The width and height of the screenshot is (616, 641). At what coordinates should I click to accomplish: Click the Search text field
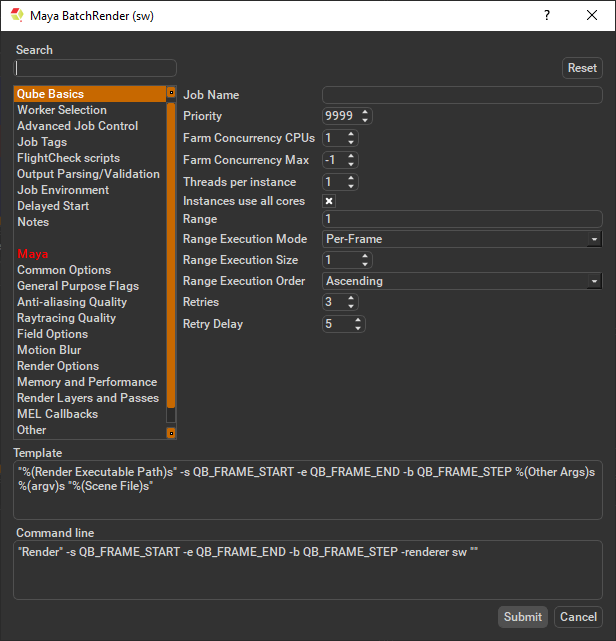coord(95,68)
